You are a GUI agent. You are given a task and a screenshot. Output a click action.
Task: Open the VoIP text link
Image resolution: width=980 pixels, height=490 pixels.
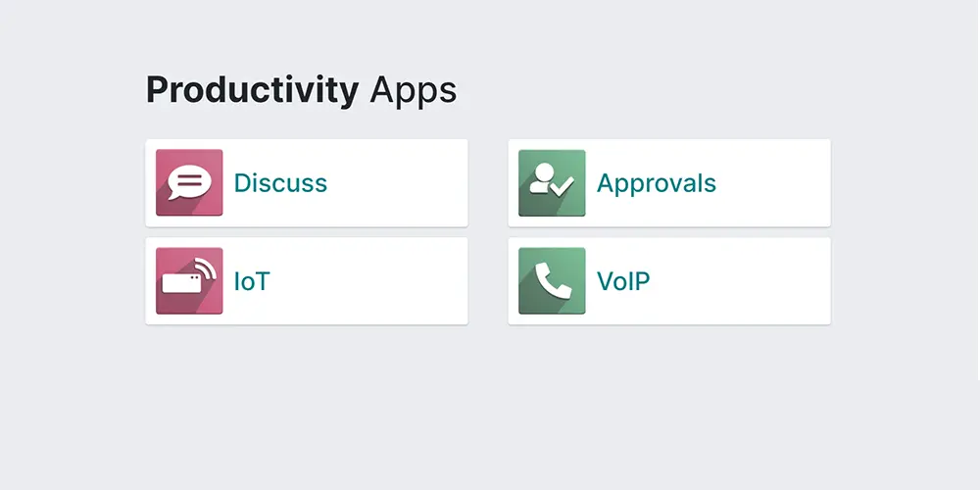click(x=623, y=282)
